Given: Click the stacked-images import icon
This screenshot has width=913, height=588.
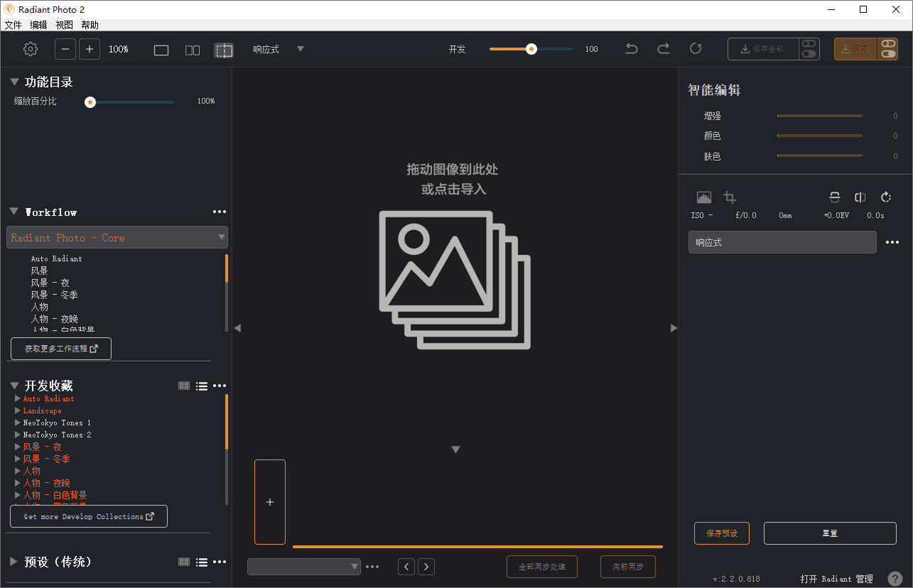Looking at the screenshot, I should pos(455,280).
